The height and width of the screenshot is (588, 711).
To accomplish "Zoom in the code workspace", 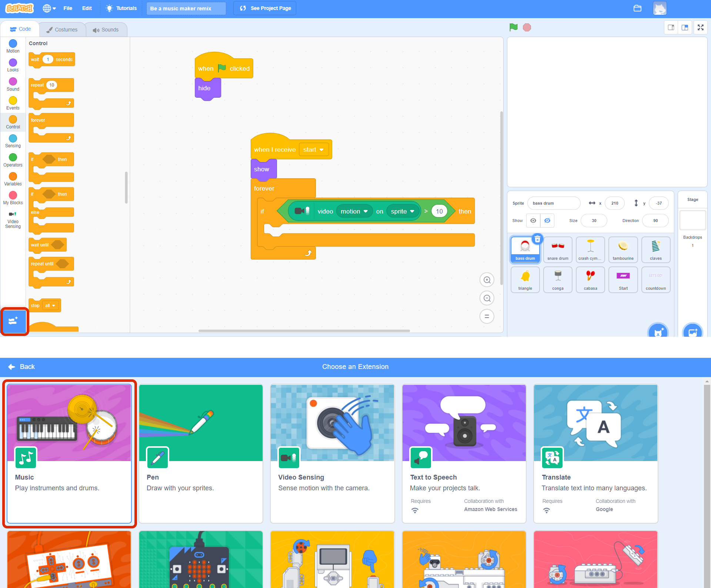I will click(487, 280).
